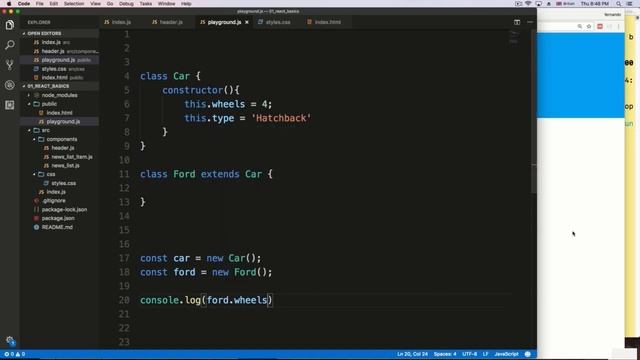
Task: Open the Debug menu
Action: tap(126, 4)
